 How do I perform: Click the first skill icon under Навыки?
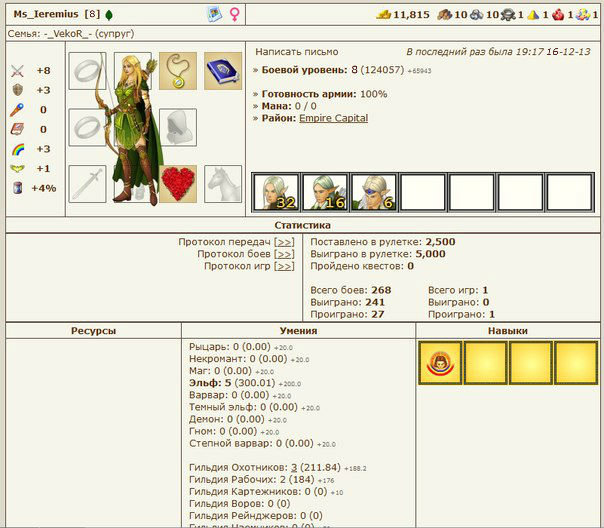(440, 363)
